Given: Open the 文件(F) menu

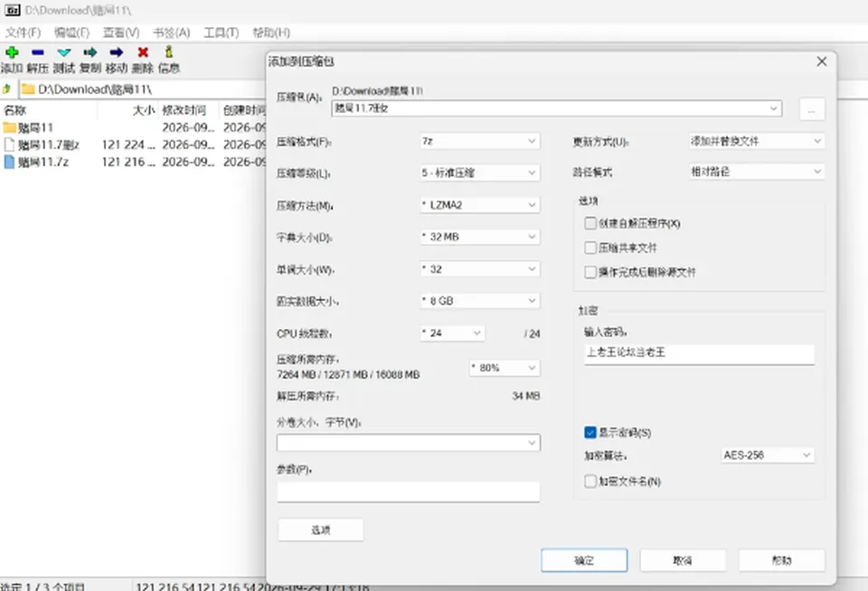Looking at the screenshot, I should [24, 33].
